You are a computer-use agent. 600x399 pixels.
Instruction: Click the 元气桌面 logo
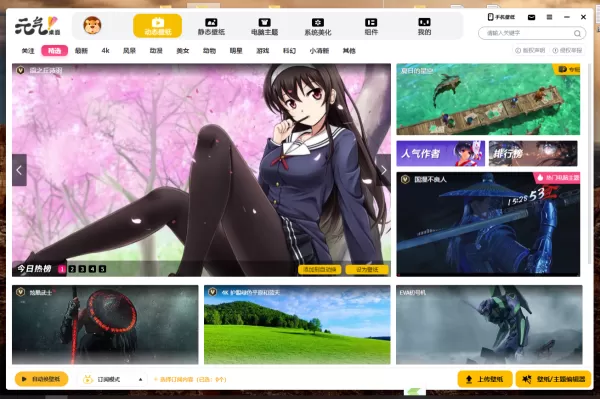38,26
